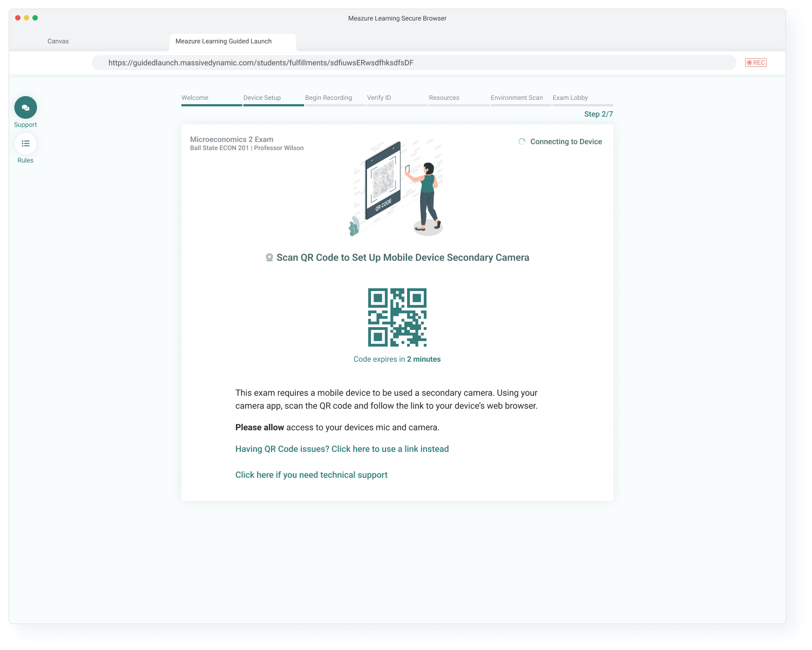Image resolution: width=812 pixels, height=650 pixels.
Task: Click the Scan QR Code heading text
Action: [x=403, y=258]
